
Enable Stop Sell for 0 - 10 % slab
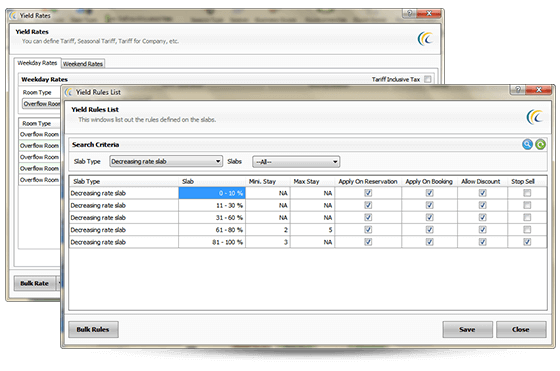(x=527, y=193)
